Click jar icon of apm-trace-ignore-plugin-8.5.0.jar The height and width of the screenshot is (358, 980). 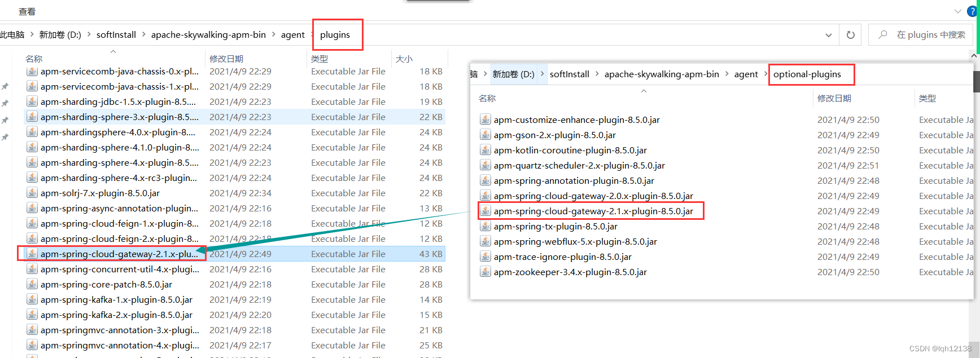point(485,257)
